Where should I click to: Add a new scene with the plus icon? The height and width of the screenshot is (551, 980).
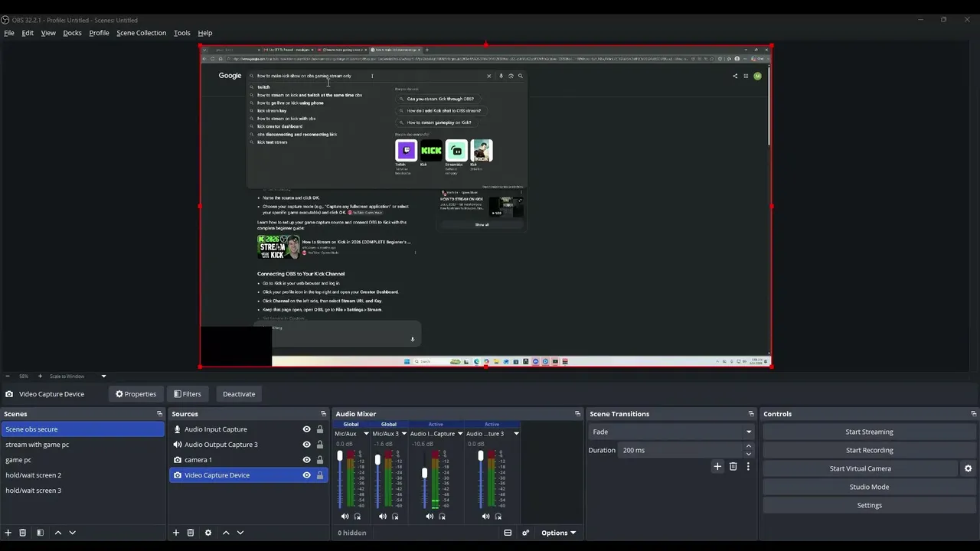pyautogui.click(x=8, y=533)
